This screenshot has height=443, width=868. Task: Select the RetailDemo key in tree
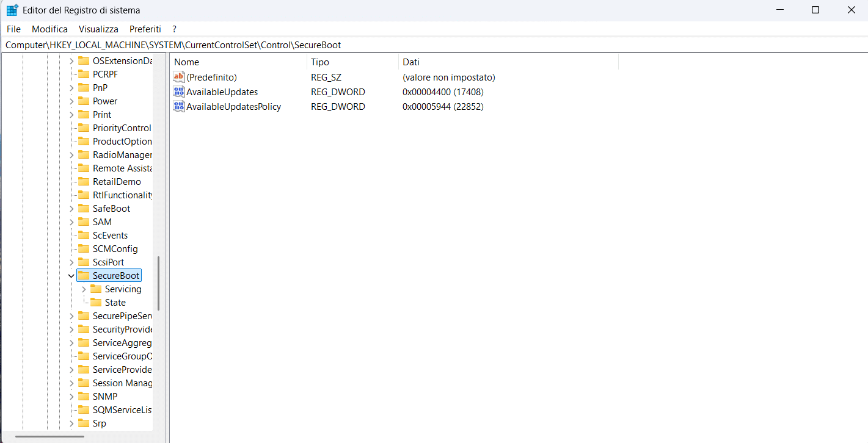(x=117, y=182)
